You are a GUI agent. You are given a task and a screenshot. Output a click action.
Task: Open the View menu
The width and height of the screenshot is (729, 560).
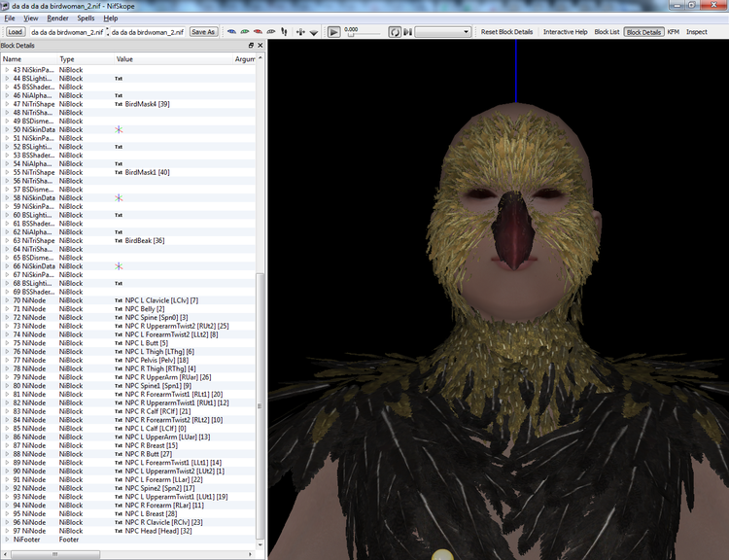click(x=31, y=18)
